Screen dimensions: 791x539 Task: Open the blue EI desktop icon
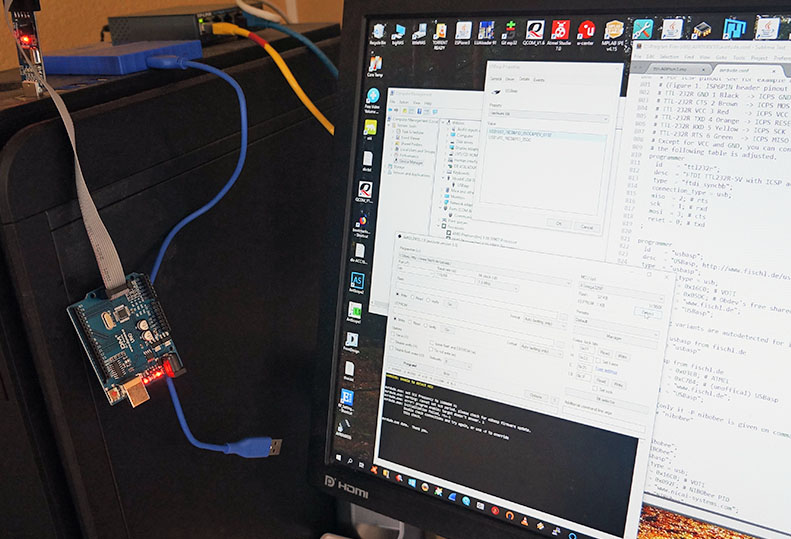click(x=347, y=400)
